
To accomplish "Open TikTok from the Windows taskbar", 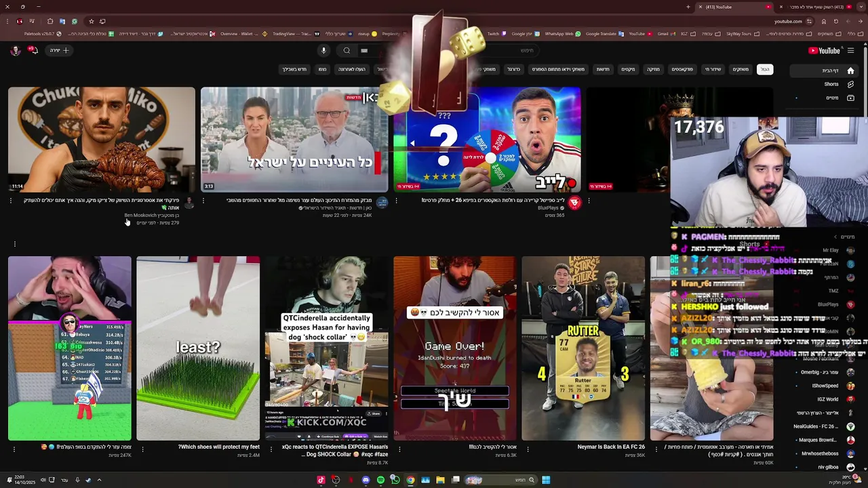I will click(321, 480).
